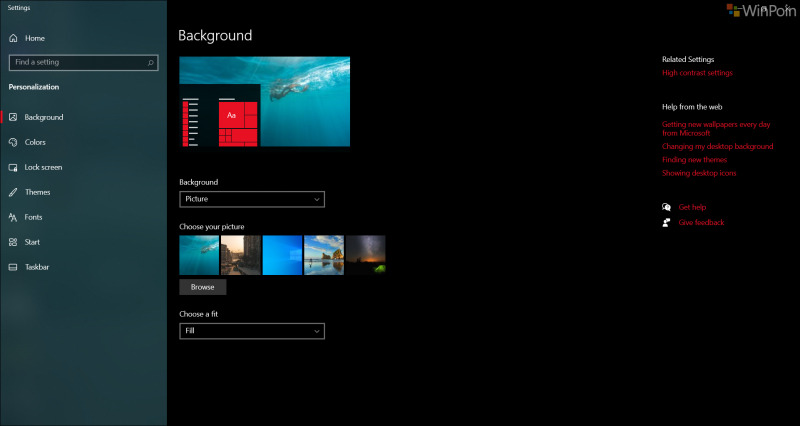800x426 pixels.
Task: Click the Browse button
Action: coord(203,287)
